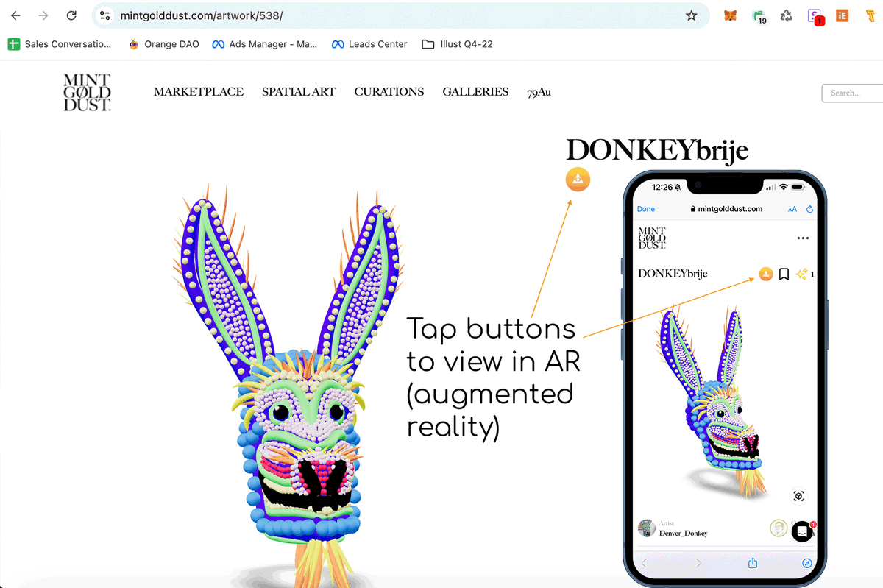Expand the Illust Q4-22 bookmark folder
Viewport: 883px width, 588px height.
point(457,44)
